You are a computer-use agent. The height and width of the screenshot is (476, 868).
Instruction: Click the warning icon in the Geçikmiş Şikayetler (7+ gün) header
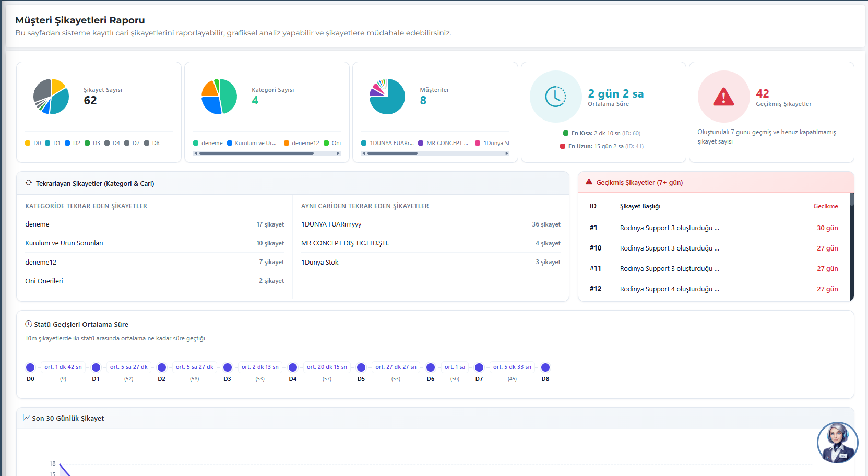coord(589,182)
